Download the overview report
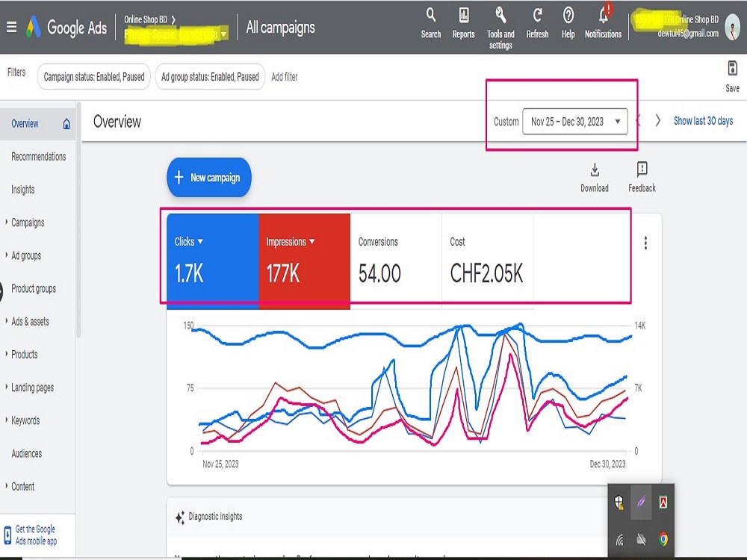 [x=595, y=178]
